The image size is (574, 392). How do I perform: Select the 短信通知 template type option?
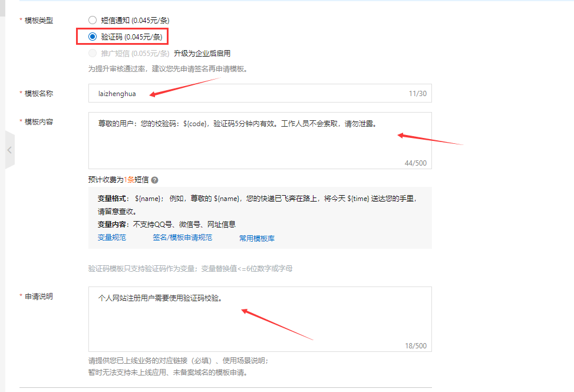(93, 19)
